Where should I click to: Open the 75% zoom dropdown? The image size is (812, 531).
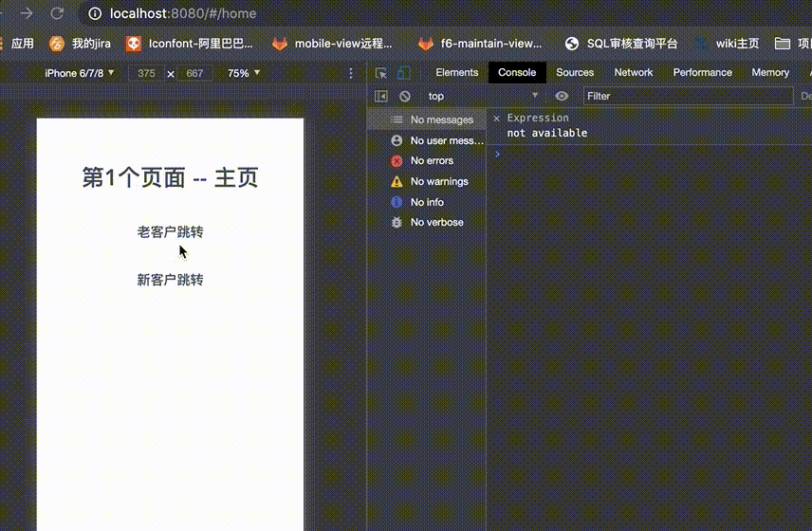click(x=244, y=73)
